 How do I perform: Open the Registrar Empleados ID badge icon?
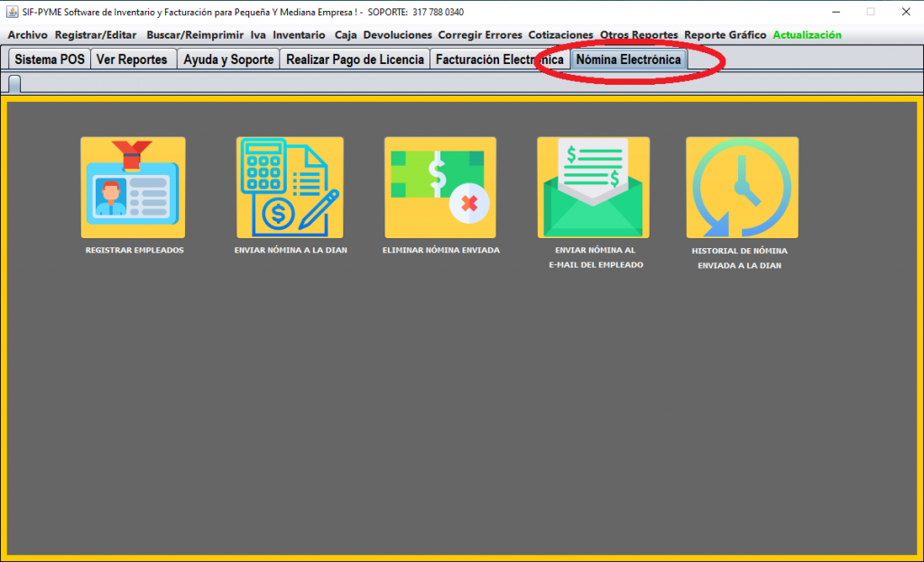[133, 188]
